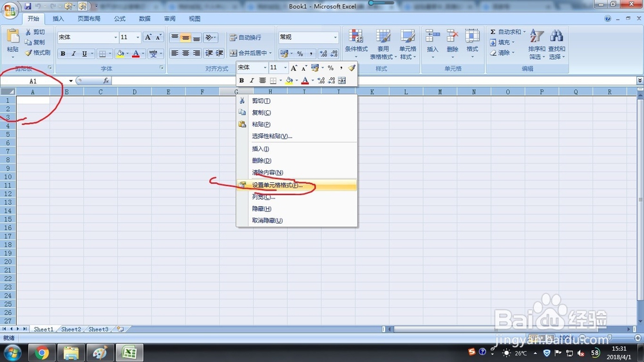Open the Name Box dropdown arrow
Screen dimensions: 644x362
71,81
